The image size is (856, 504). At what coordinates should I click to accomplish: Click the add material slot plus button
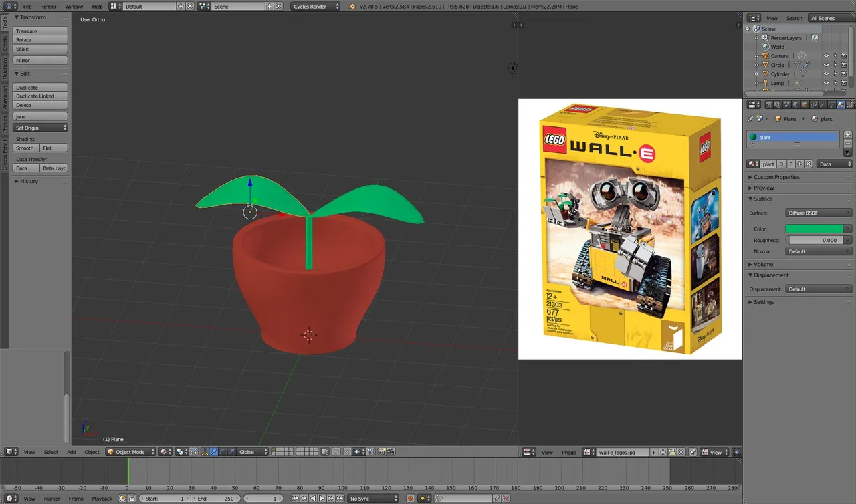tap(848, 134)
